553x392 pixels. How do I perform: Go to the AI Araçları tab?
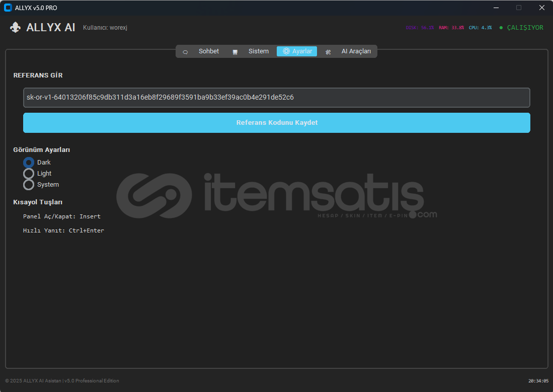tap(348, 51)
